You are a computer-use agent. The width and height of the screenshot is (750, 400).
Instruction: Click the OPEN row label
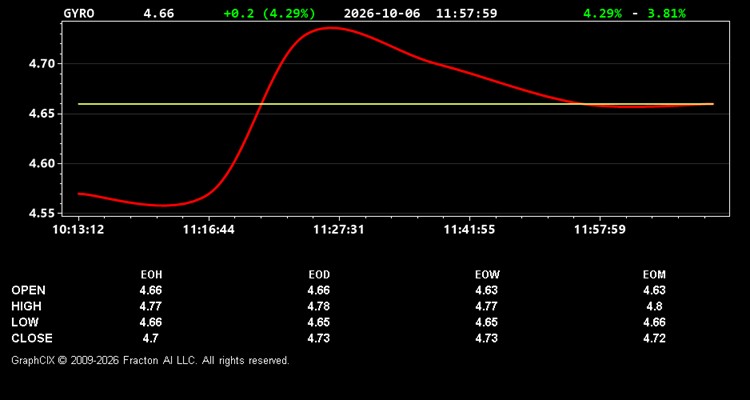pyautogui.click(x=29, y=290)
